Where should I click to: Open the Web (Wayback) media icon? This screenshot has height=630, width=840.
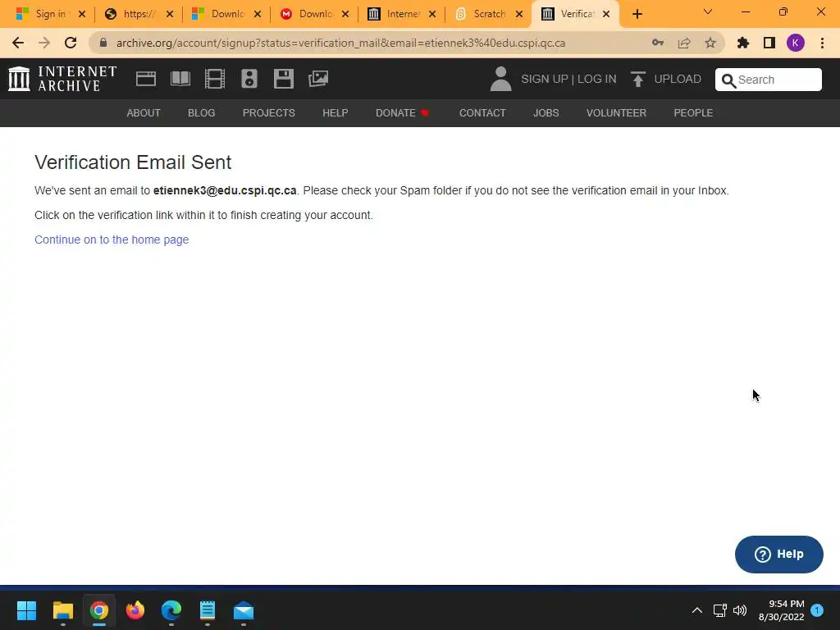pos(146,79)
